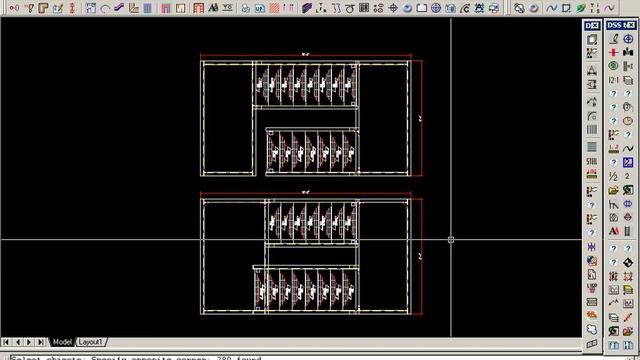Click the crosshair target icon in top toolbar
Viewport: 640px width, 360px height.
pos(393,8)
